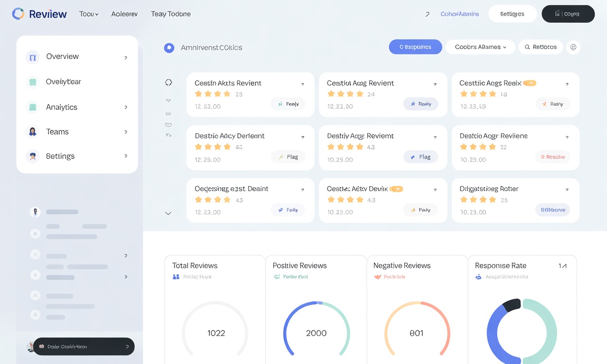Click the Response Rate donut chart
The height and width of the screenshot is (364, 607).
click(x=522, y=332)
